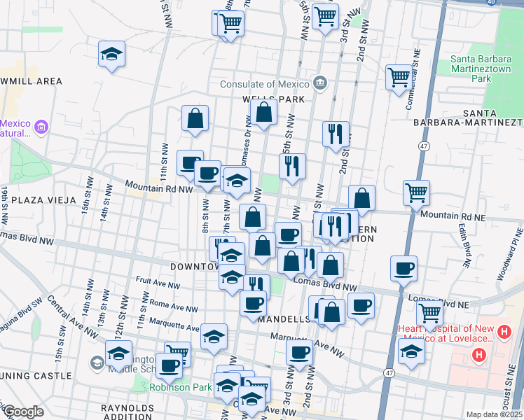
Task: Open the school marker right of Robinson Park label
Action: tap(227, 386)
